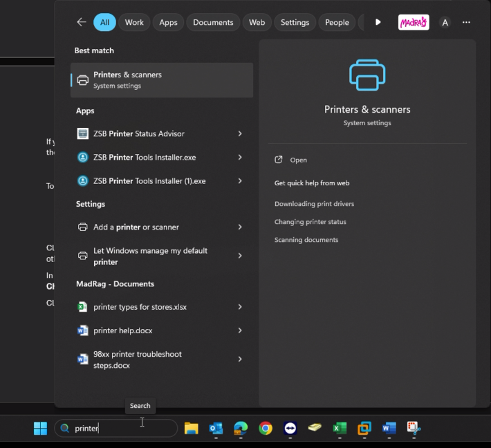This screenshot has width=491, height=448.
Task: Click the printer icon in best match
Action: point(83,80)
